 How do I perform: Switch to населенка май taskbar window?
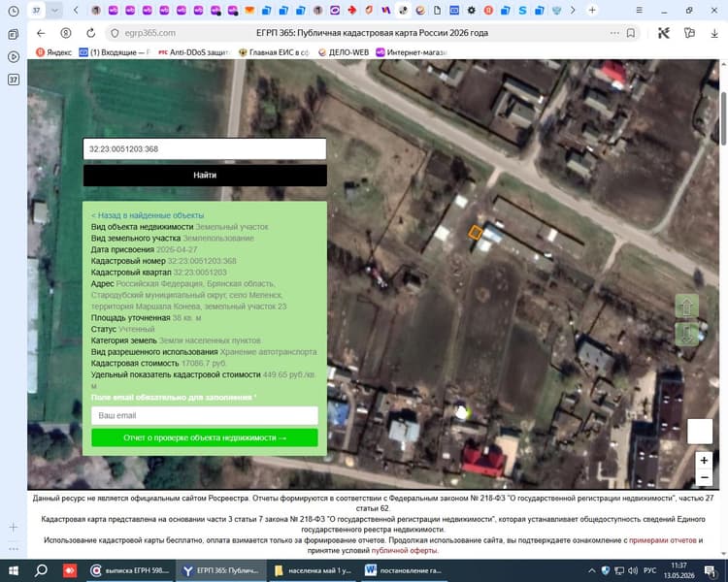(x=314, y=570)
